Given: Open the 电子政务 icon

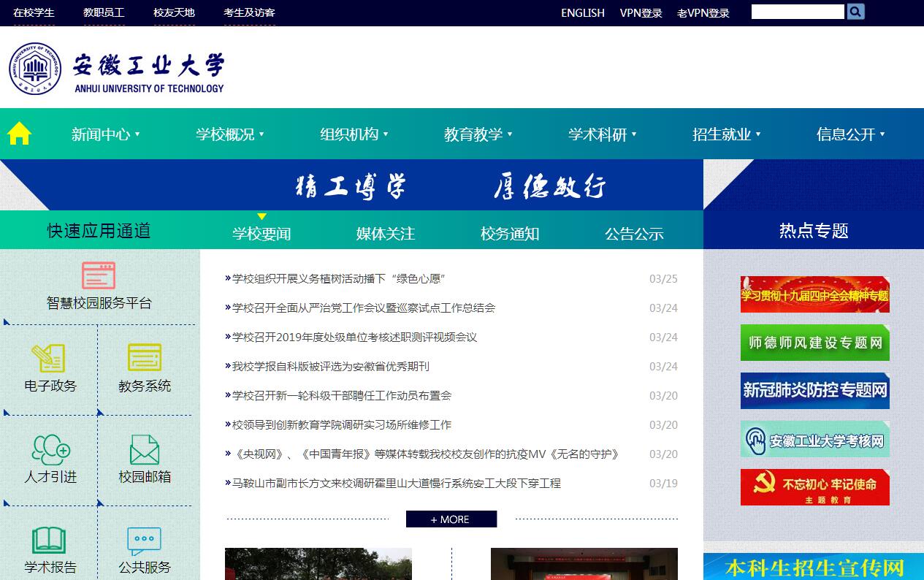Looking at the screenshot, I should [49, 358].
